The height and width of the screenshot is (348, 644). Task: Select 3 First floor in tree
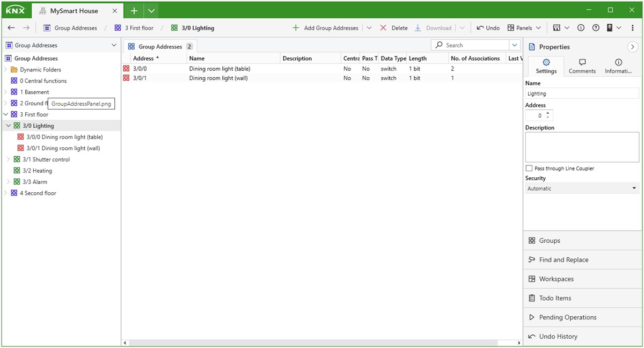coord(34,114)
